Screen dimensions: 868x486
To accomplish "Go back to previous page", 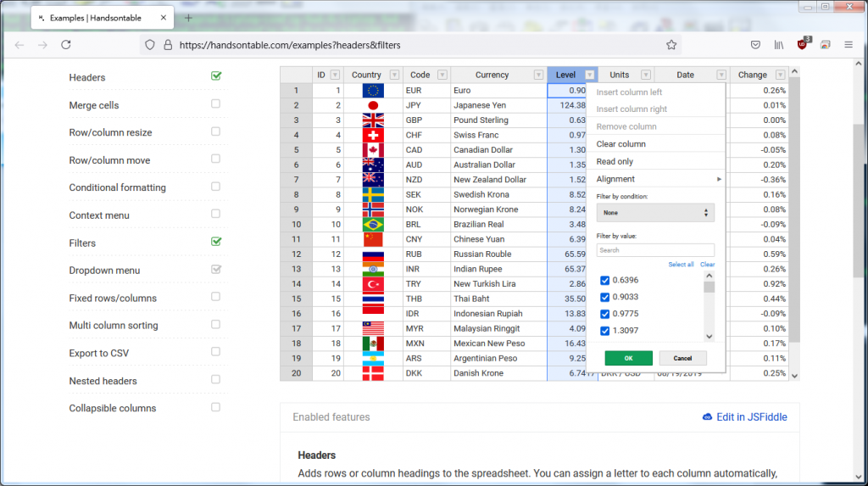I will point(19,45).
